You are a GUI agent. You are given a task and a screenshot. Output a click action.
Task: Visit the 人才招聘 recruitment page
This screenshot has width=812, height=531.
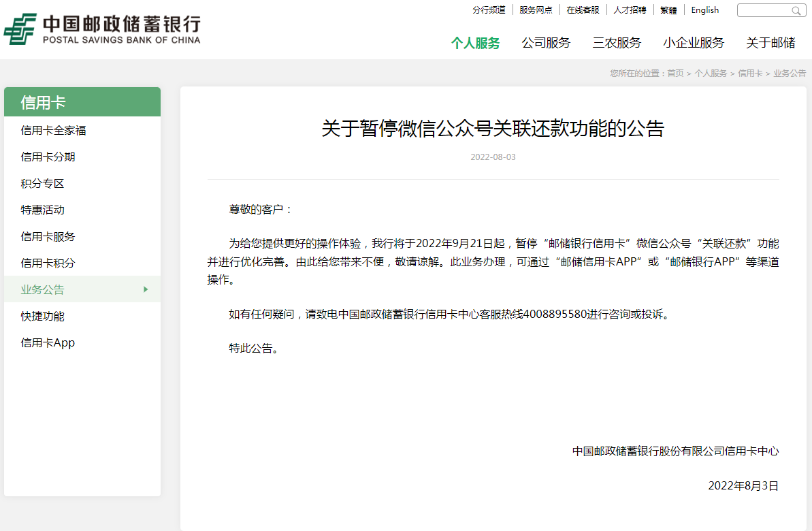click(630, 10)
